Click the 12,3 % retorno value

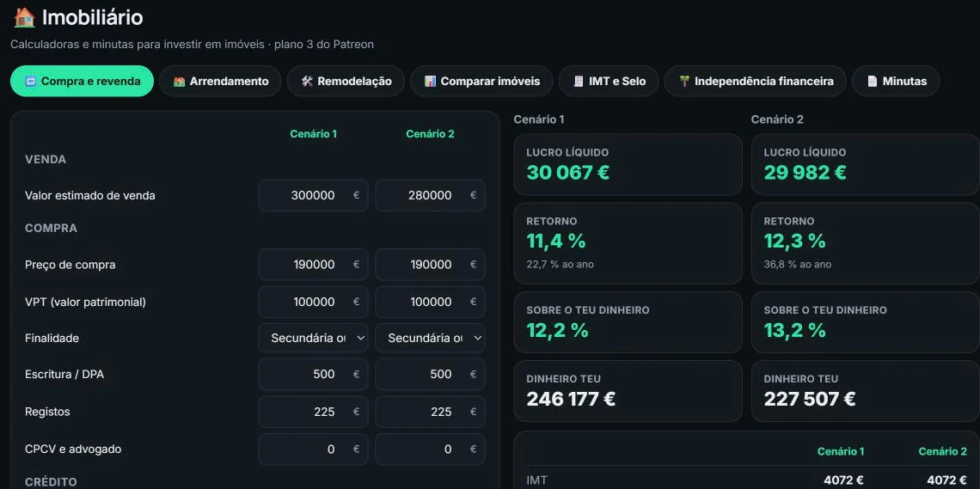(795, 241)
